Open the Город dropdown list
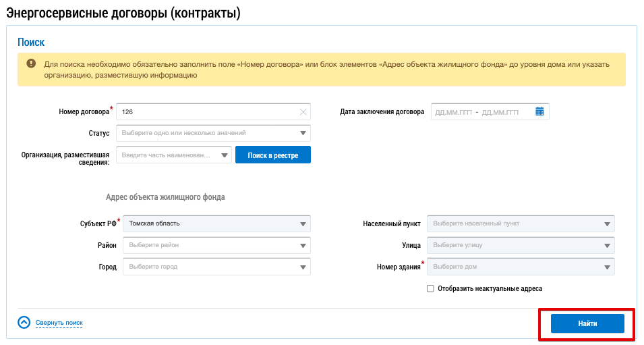This screenshot has width=644, height=345. 303,267
